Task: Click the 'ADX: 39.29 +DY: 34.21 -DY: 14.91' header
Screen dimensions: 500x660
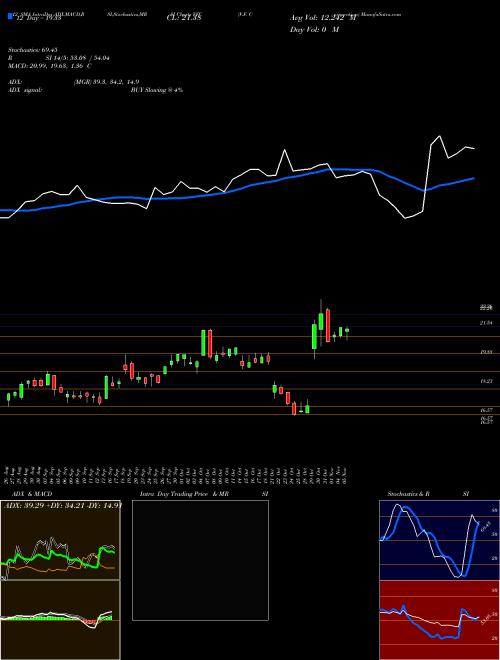Action: 63,505
